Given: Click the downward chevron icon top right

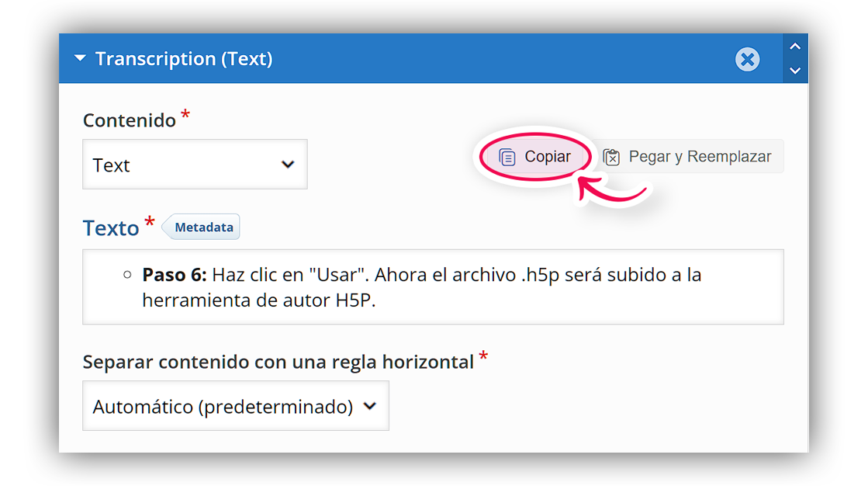Looking at the screenshot, I should [795, 71].
